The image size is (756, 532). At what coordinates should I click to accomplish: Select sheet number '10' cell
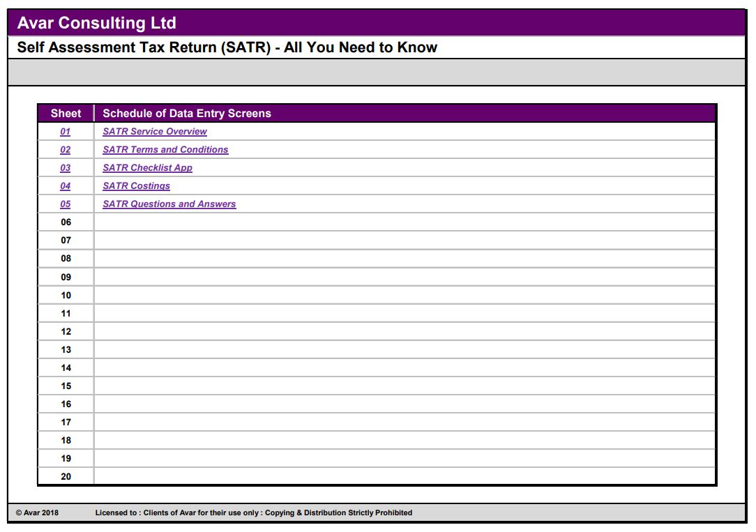(66, 296)
